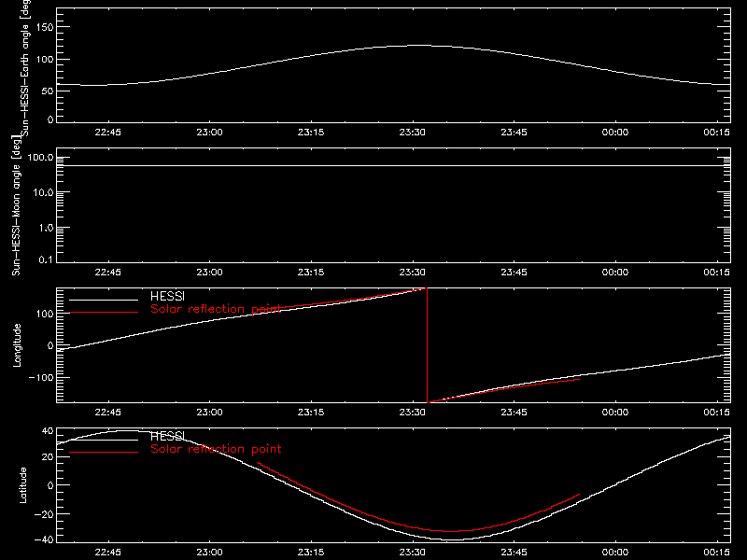747x560 pixels.
Task: Click the 20 tick on Latitude axis
Action: pyautogui.click(x=48, y=456)
